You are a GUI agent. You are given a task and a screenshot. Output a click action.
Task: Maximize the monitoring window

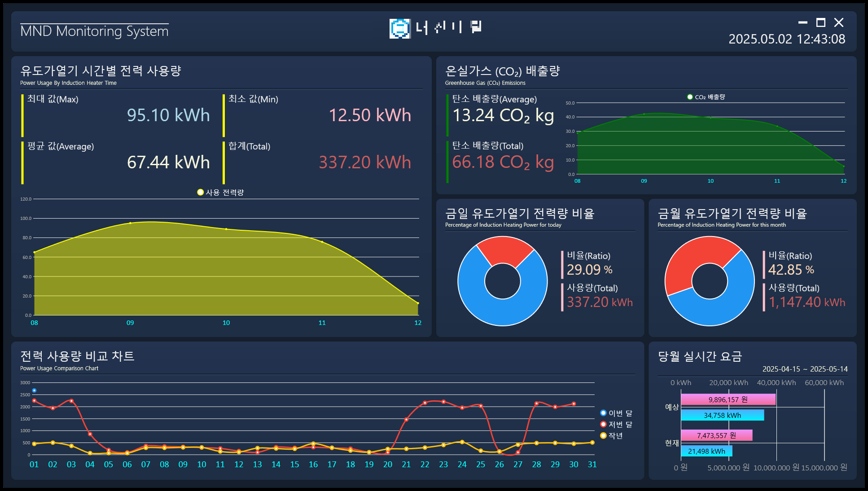tap(821, 22)
